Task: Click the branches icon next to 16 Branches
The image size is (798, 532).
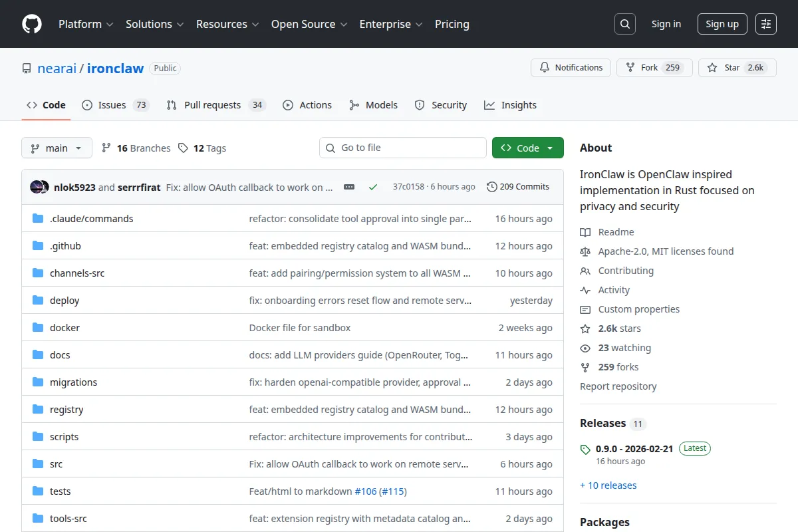Action: [x=107, y=148]
